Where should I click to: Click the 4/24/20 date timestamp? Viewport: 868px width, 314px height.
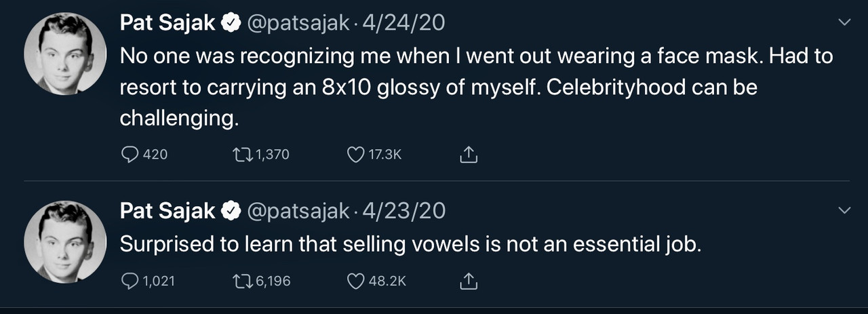pos(404,23)
